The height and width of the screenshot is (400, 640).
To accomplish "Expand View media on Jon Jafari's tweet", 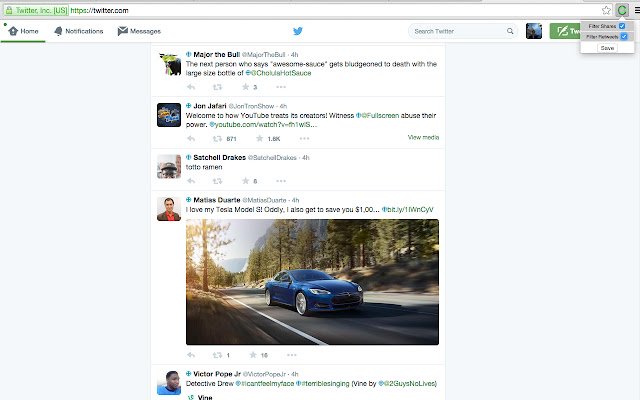I will coord(423,137).
